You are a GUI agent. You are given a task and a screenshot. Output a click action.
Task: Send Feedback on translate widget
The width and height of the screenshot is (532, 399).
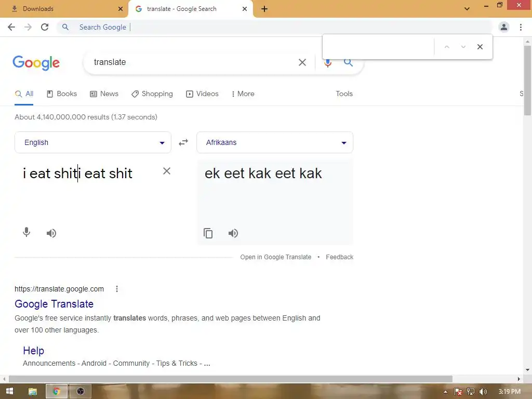(340, 257)
